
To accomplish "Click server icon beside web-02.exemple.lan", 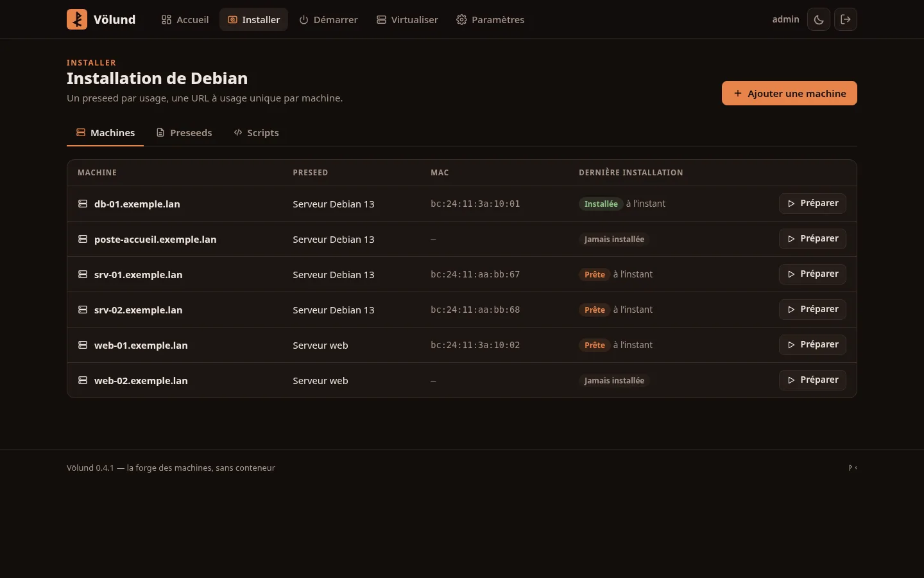I will (x=83, y=380).
